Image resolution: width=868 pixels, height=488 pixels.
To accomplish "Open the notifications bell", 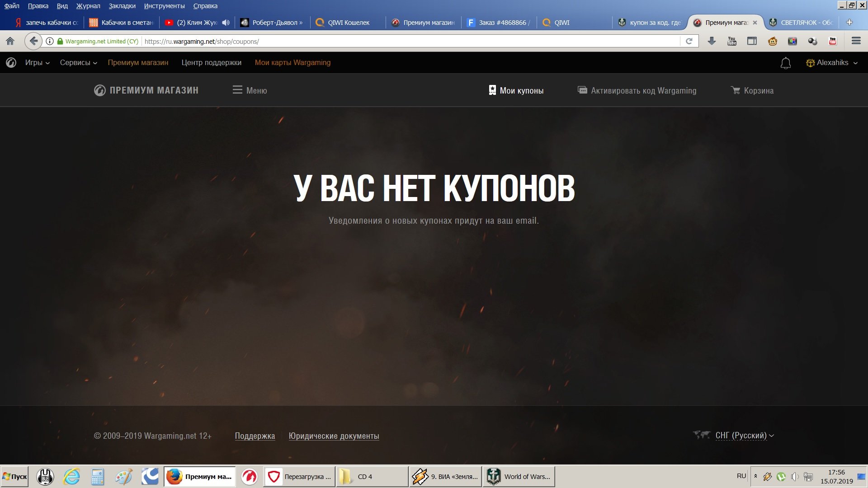I will pos(786,63).
